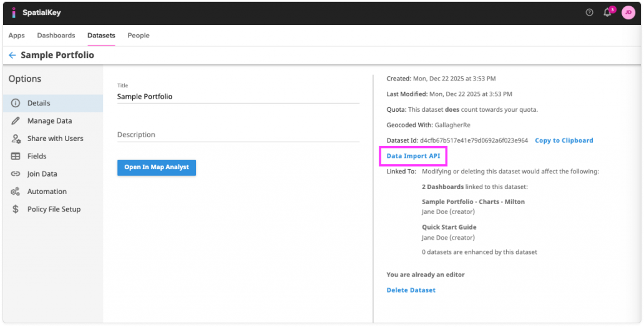Focus the Description input field
This screenshot has width=644, height=327.
click(238, 135)
